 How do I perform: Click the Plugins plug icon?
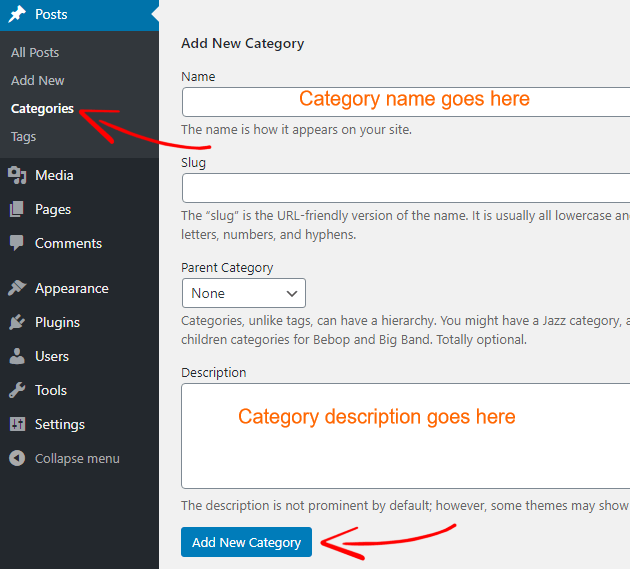pyautogui.click(x=17, y=322)
